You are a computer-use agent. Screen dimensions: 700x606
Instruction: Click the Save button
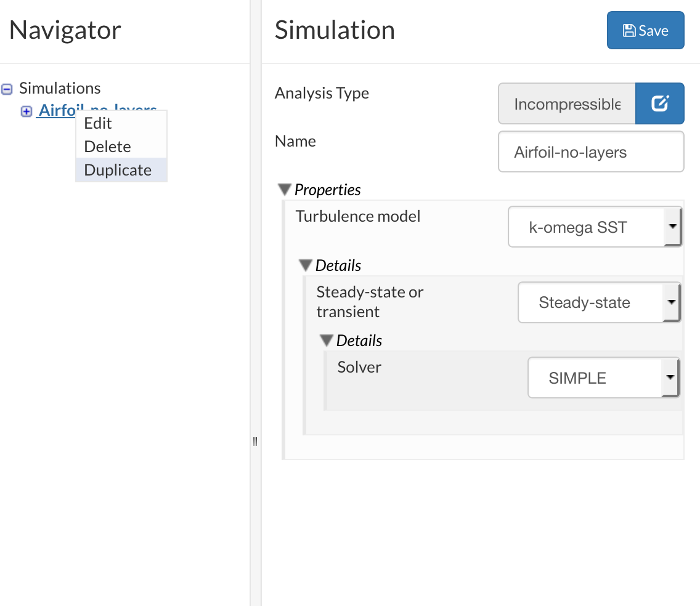click(x=645, y=31)
